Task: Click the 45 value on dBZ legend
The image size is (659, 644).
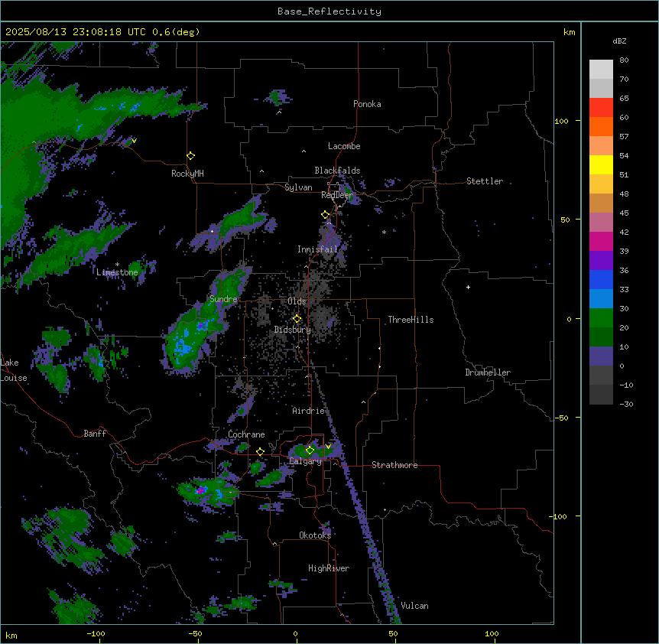Action: (x=624, y=213)
